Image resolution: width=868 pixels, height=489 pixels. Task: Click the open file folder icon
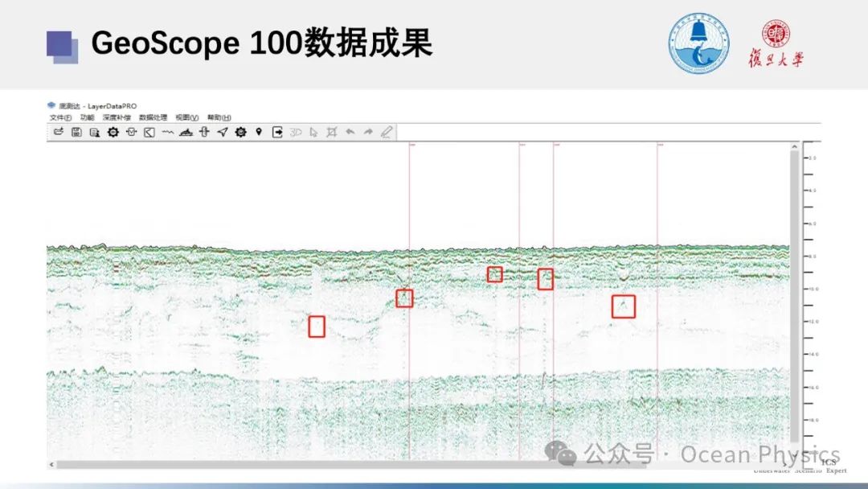click(58, 133)
